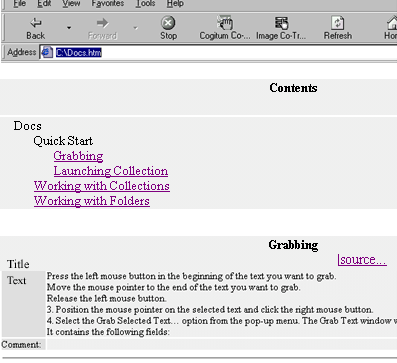The width and height of the screenshot is (397, 363).
Task: Click the Text label cell
Action: (x=23, y=303)
